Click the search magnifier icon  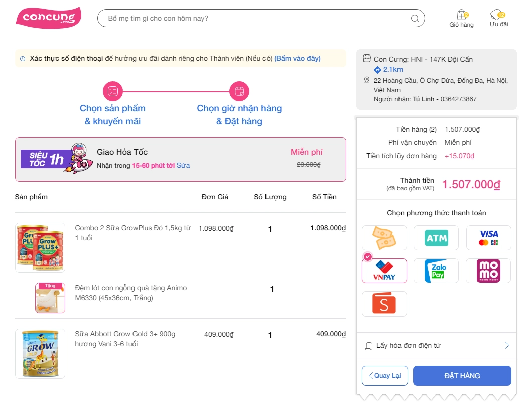click(415, 19)
